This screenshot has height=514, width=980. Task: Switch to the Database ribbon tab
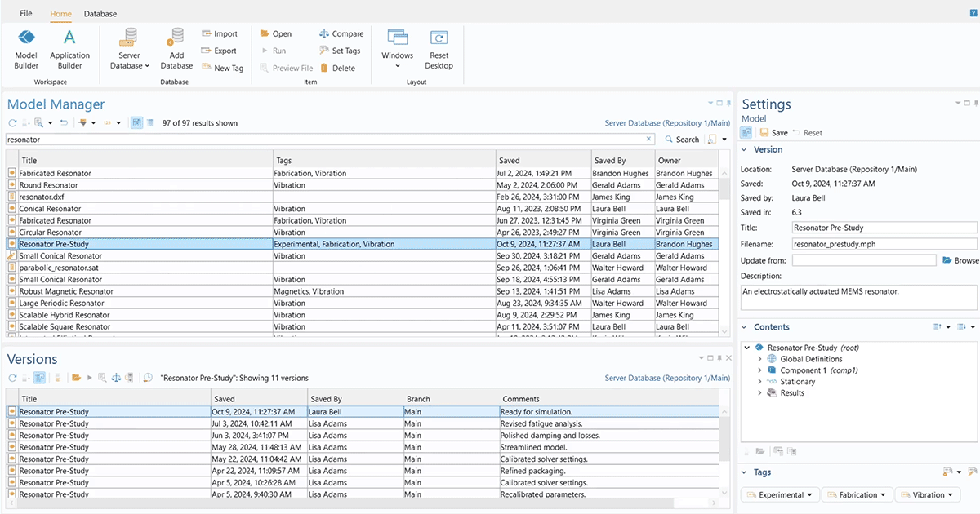[x=100, y=13]
